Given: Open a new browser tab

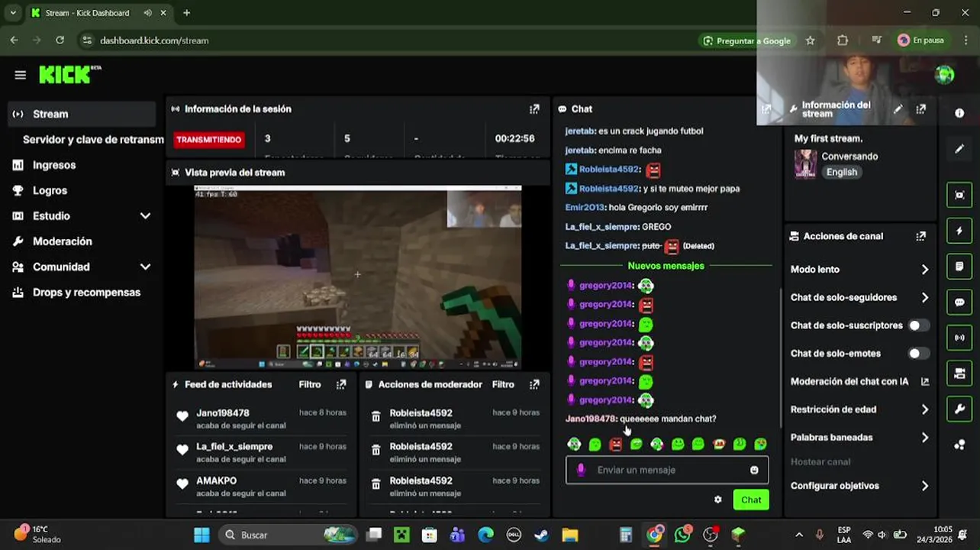Looking at the screenshot, I should click(x=186, y=13).
